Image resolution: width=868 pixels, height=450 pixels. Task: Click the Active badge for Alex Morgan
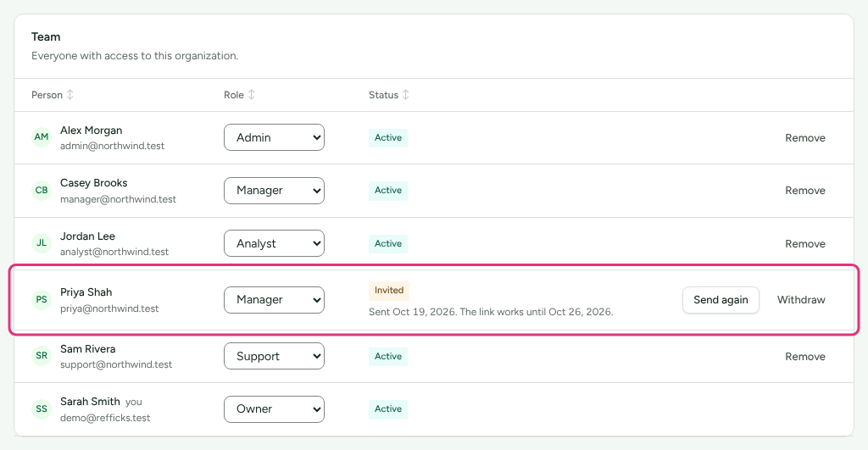coord(388,137)
